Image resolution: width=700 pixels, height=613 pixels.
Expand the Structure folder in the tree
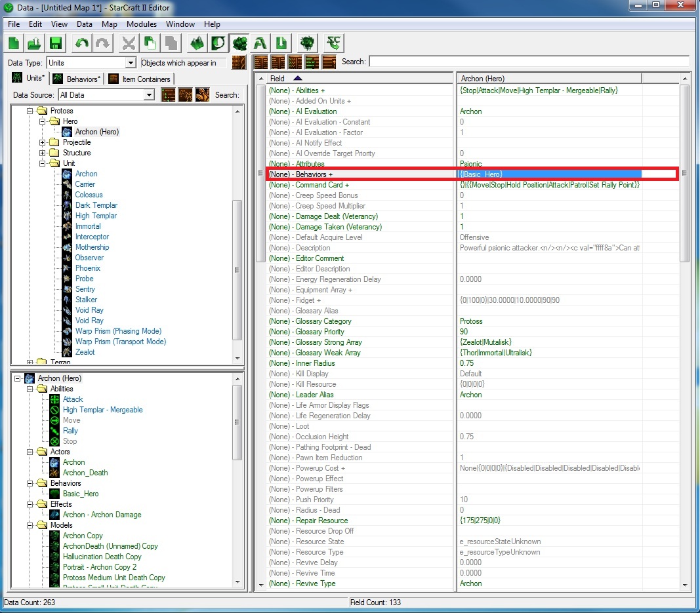pyautogui.click(x=43, y=153)
